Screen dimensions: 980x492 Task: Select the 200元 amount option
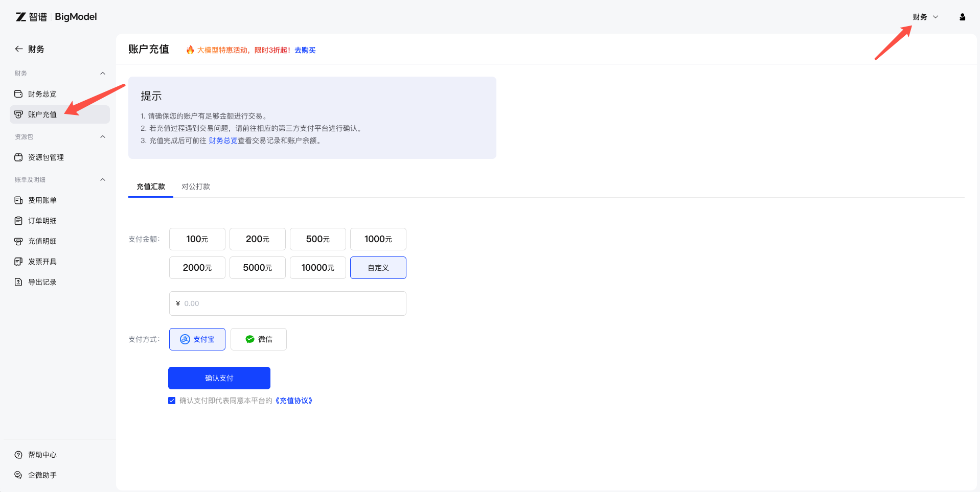pos(258,239)
